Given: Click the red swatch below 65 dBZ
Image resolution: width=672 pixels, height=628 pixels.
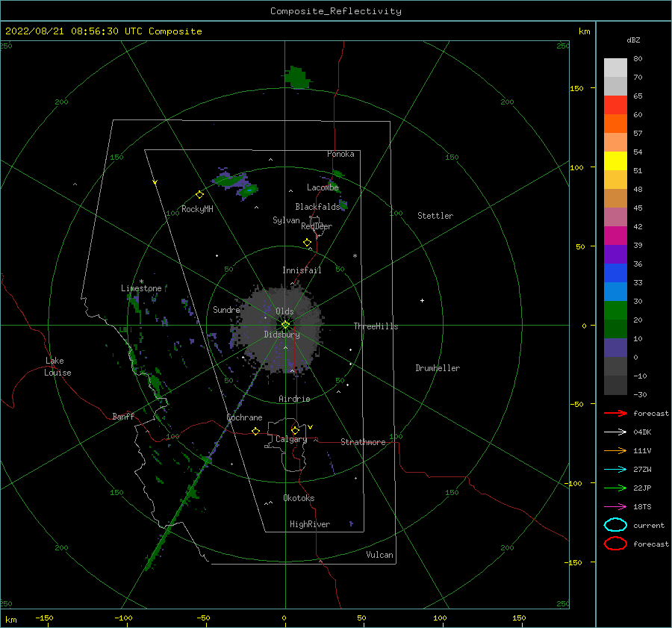Looking at the screenshot, I should [x=615, y=105].
